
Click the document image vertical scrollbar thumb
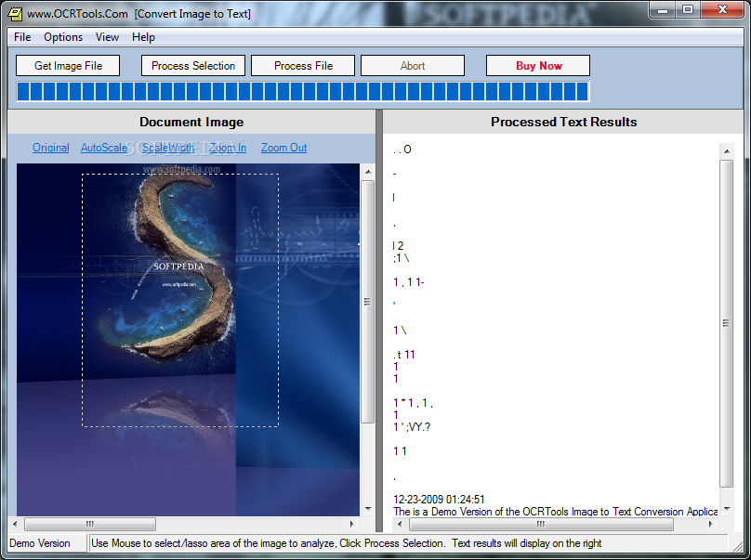coord(368,302)
